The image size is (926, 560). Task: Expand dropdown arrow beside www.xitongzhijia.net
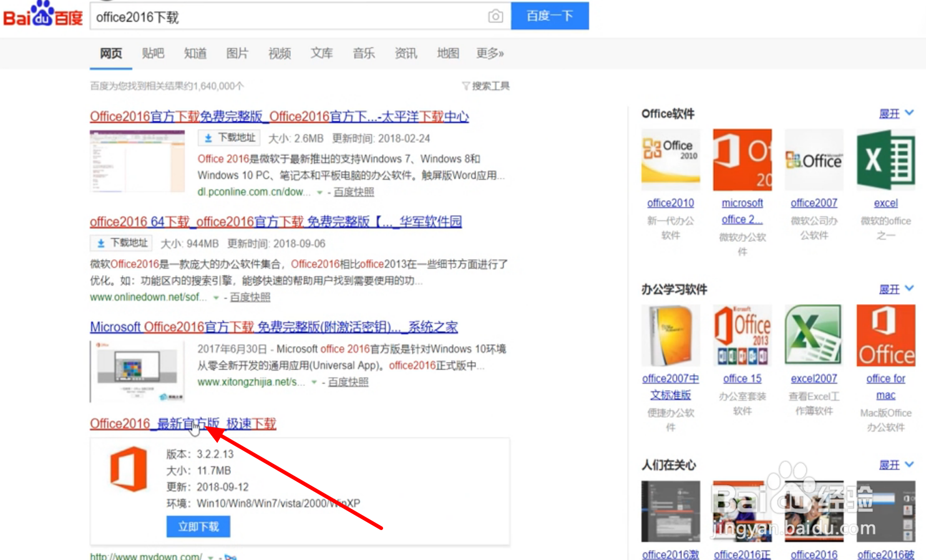pyautogui.click(x=314, y=382)
